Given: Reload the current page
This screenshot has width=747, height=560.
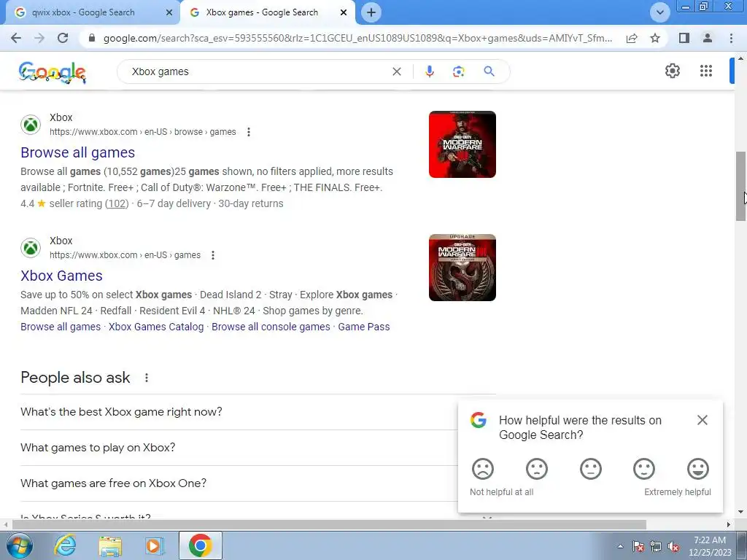Looking at the screenshot, I should coord(63,38).
